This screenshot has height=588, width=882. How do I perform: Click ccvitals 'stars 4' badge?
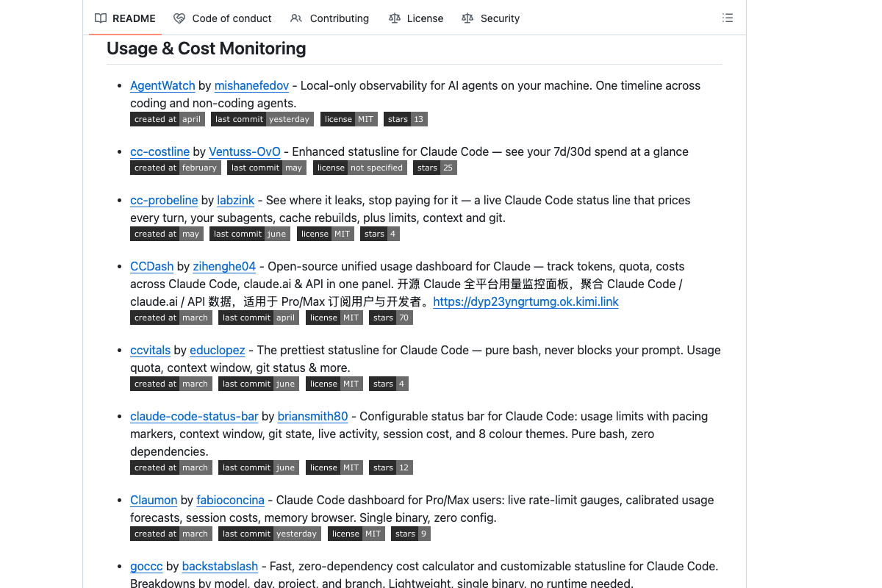coord(389,384)
